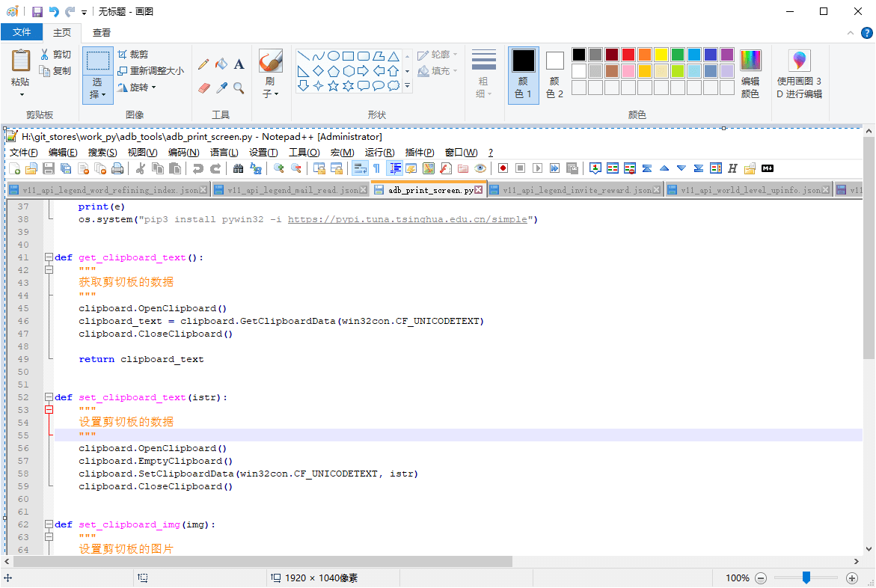Select the Pencil tool
876x588 pixels.
point(203,64)
